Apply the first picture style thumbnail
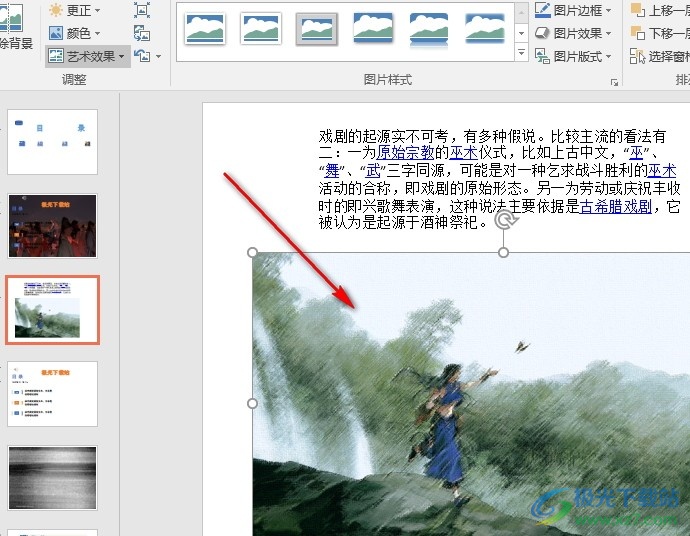Screen dimensions: 690x536 [205, 29]
